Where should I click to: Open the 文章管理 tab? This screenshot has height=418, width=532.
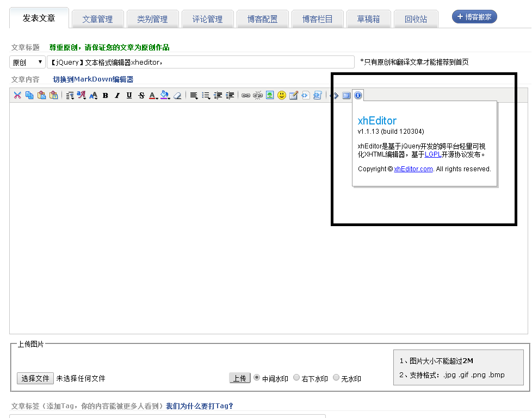pos(97,19)
